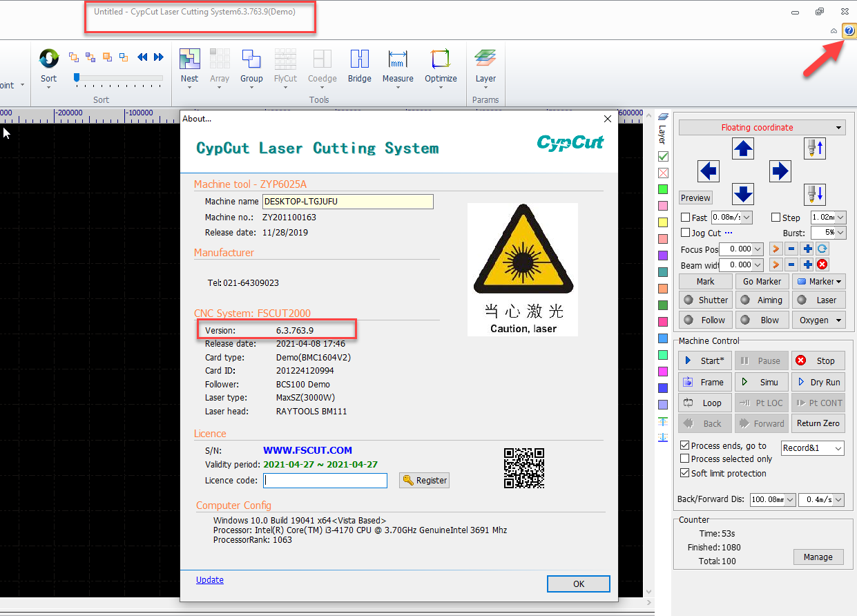Screen dimensions: 857x616
Task: Click the Return Zero button
Action: tap(818, 423)
